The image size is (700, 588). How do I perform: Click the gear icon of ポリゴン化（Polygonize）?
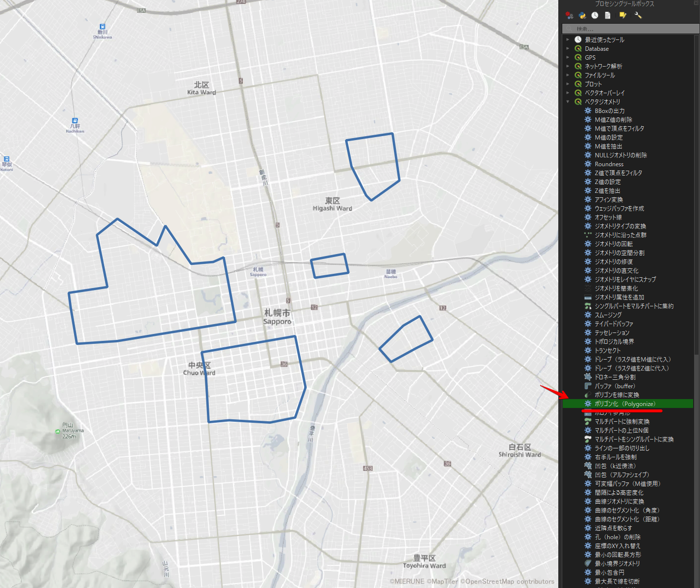click(x=588, y=404)
